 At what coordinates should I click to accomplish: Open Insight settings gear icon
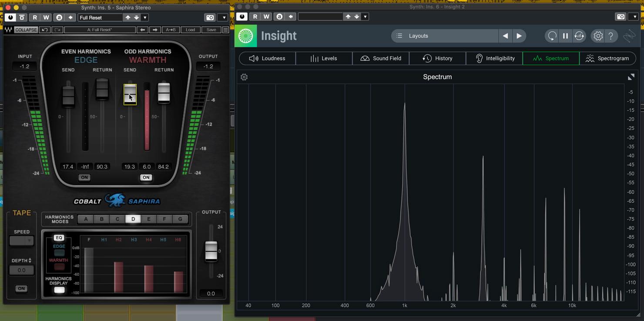[598, 36]
